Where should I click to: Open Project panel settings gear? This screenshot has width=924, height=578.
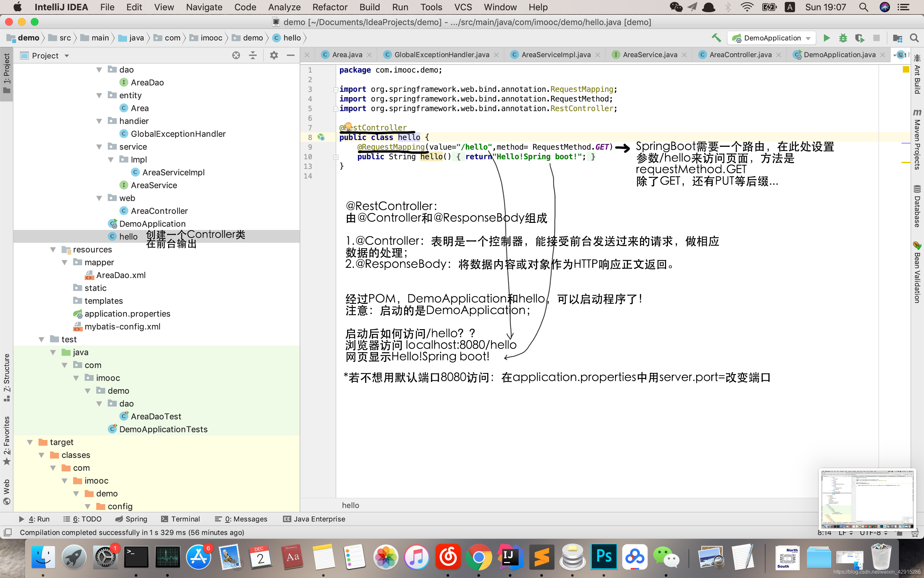(x=274, y=56)
